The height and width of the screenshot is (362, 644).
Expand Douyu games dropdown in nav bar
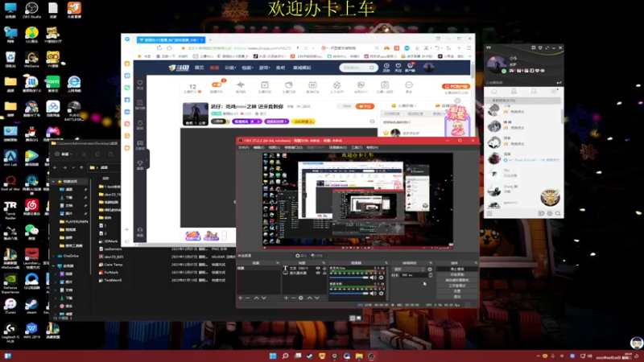[x=265, y=68]
